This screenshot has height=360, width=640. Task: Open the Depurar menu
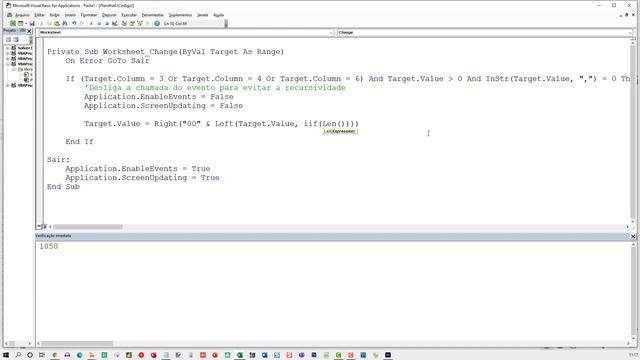(x=109, y=15)
